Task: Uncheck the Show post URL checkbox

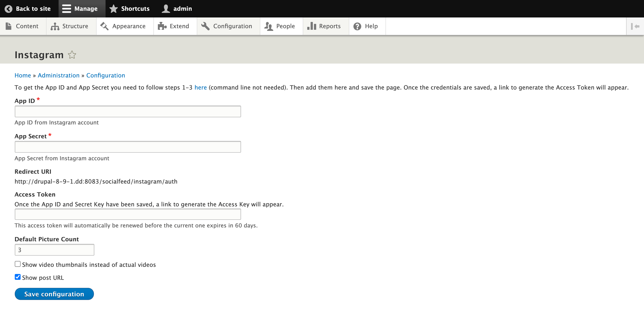Action: click(17, 277)
